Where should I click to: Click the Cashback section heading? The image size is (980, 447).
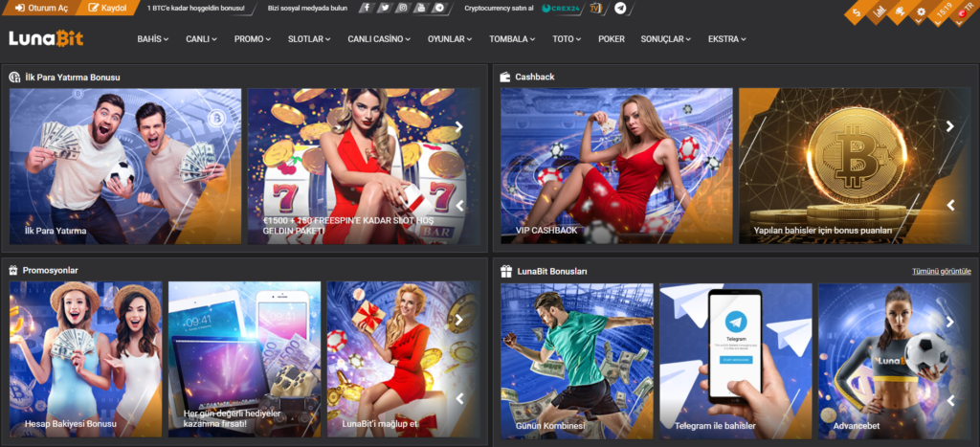535,77
